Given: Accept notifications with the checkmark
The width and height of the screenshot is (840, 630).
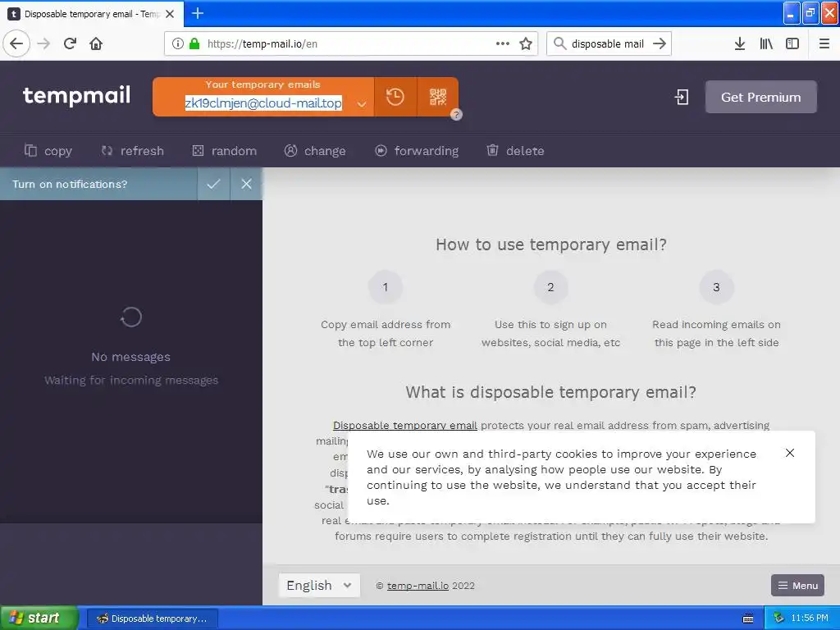Looking at the screenshot, I should tap(214, 184).
